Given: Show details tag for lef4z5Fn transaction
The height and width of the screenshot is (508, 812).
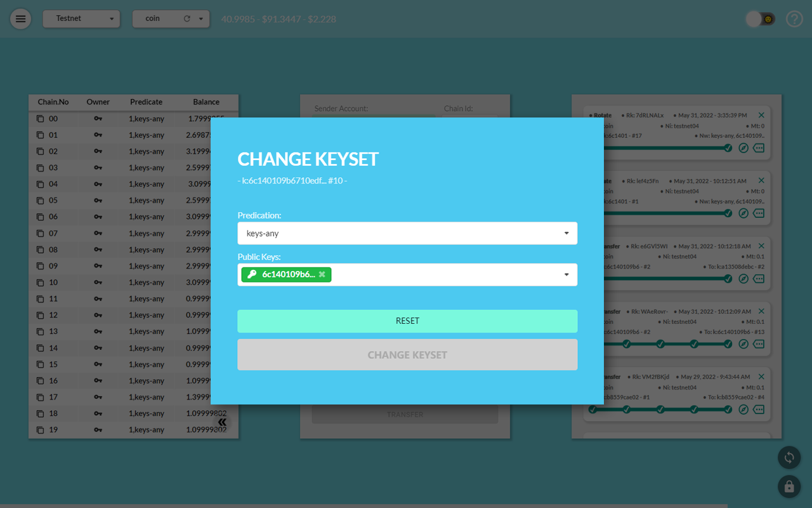Looking at the screenshot, I should tap(759, 213).
